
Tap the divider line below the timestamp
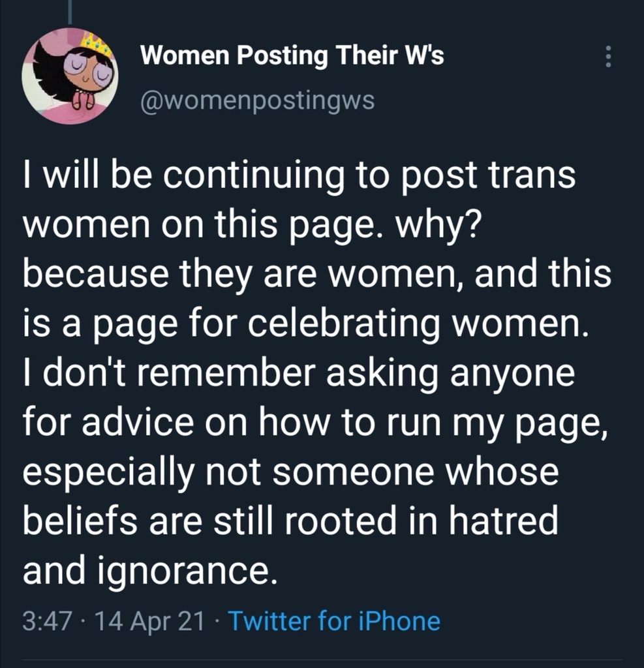[x=322, y=660]
